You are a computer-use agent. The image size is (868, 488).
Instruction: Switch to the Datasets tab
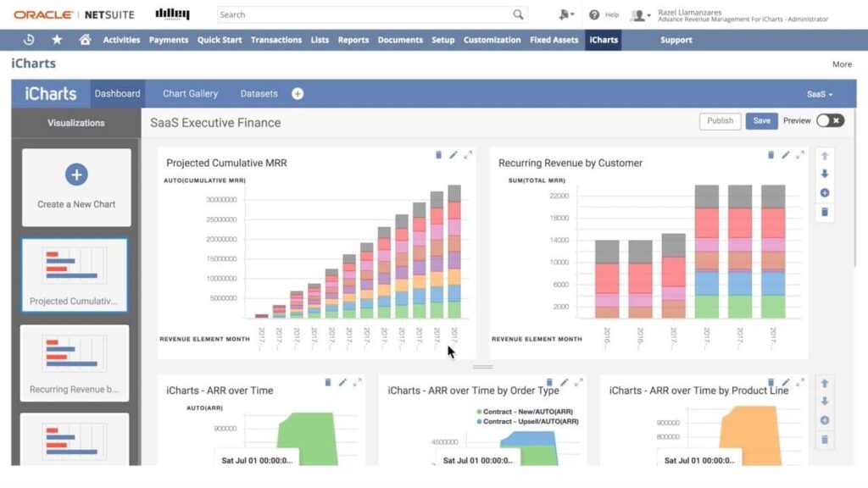click(259, 93)
